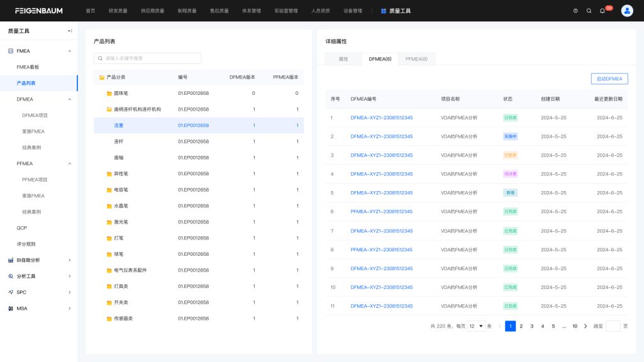The image size is (644, 362).
Task: Open the notifications bell icon
Action: pyautogui.click(x=602, y=11)
